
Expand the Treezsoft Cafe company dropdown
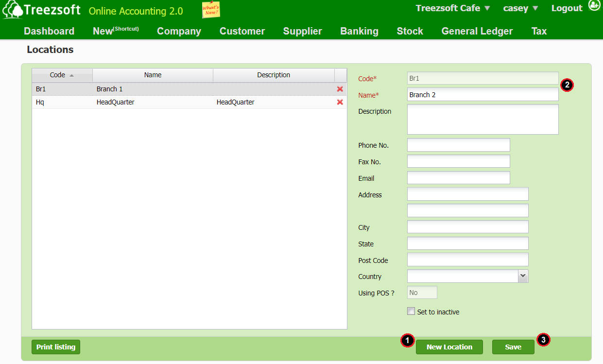(x=452, y=8)
